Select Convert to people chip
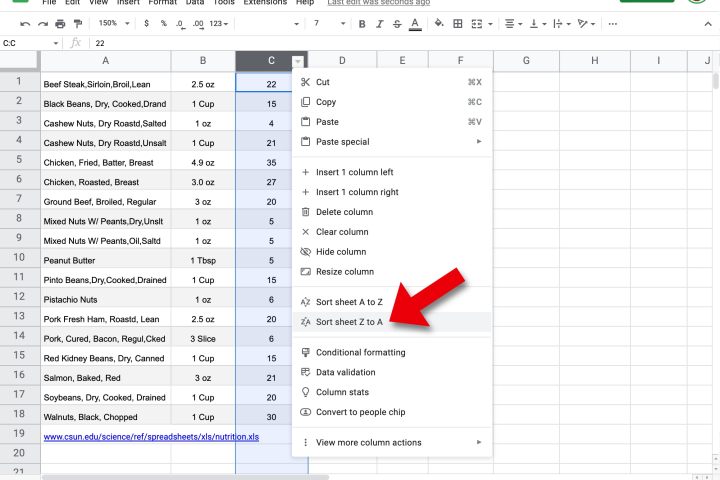Image resolution: width=720 pixels, height=480 pixels. point(392,412)
